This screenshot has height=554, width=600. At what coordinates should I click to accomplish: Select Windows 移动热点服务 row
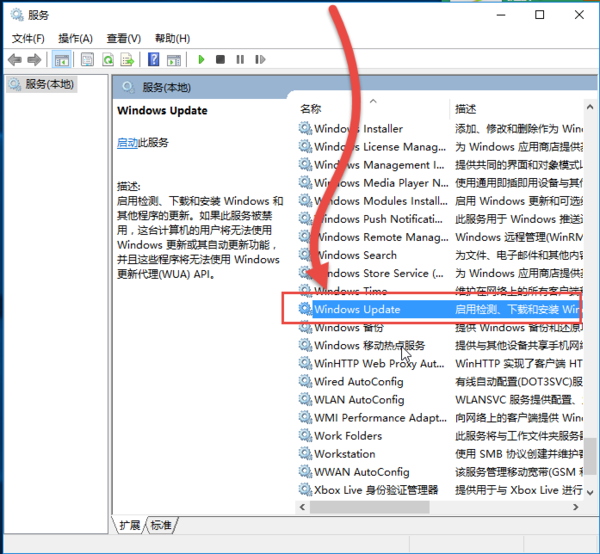(x=440, y=345)
